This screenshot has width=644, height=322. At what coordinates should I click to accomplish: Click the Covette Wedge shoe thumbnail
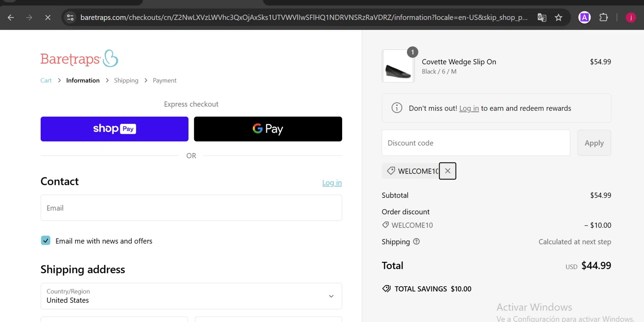398,66
